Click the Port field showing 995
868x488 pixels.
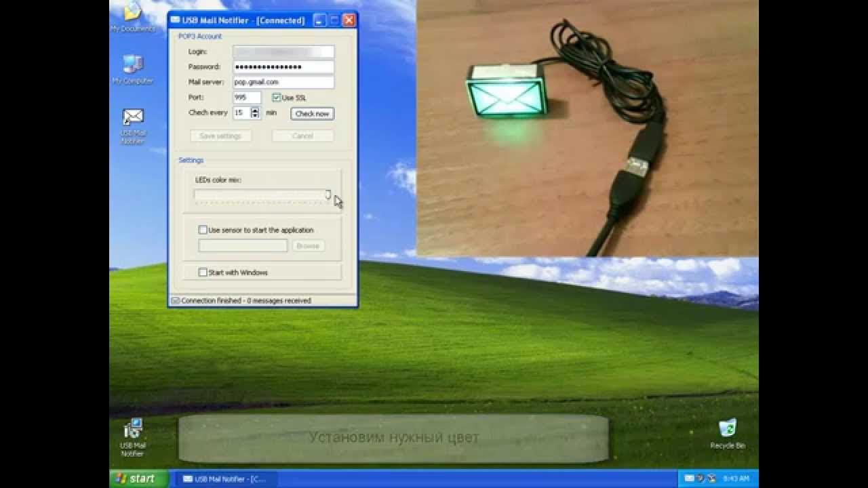247,98
